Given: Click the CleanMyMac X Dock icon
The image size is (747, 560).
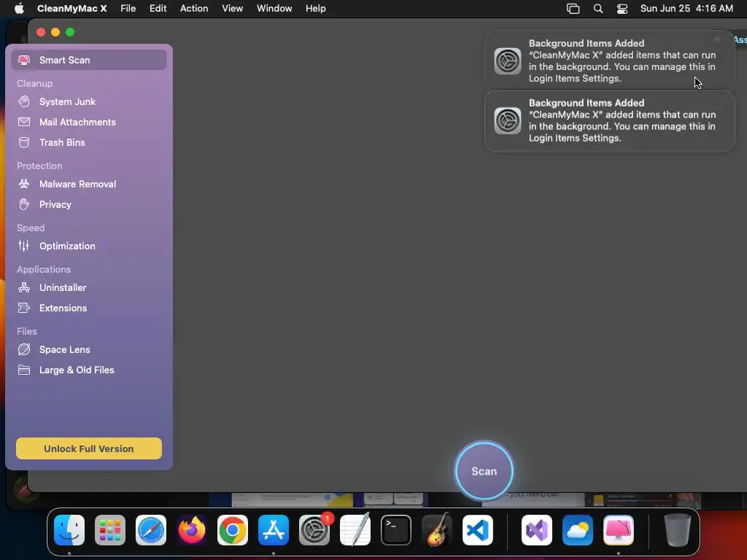Looking at the screenshot, I should pos(619,530).
